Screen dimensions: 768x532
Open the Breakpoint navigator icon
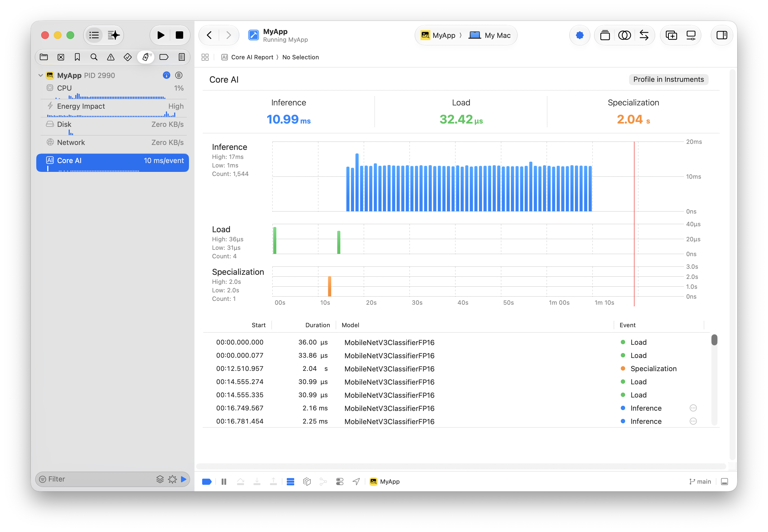coord(164,57)
